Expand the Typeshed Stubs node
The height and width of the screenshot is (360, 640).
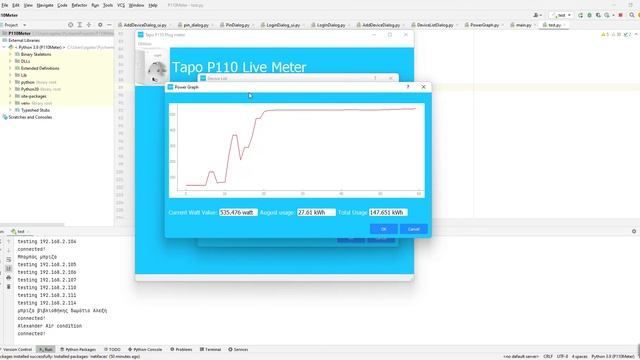point(11,110)
